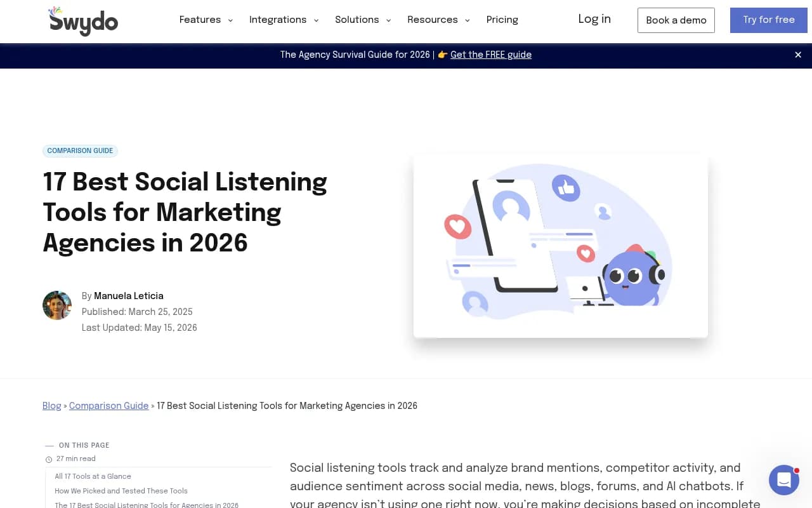Click Manuela Leticia's author avatar
The height and width of the screenshot is (508, 812).
coord(57,305)
